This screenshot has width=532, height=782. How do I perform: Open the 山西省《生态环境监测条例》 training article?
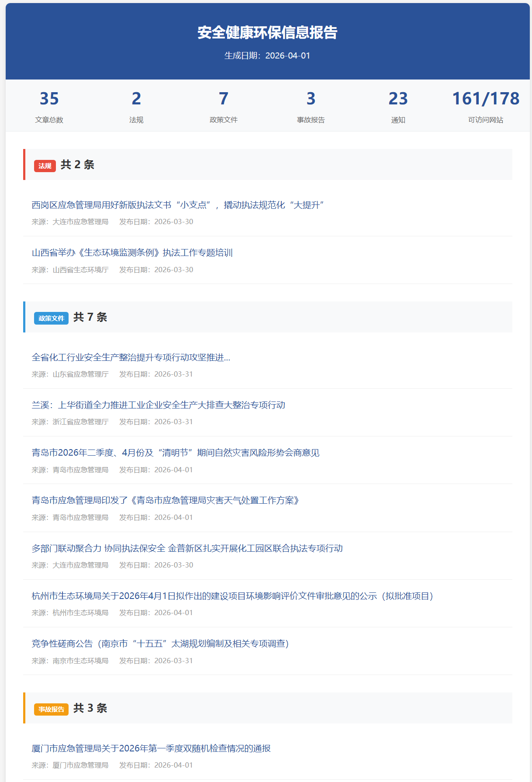(132, 253)
